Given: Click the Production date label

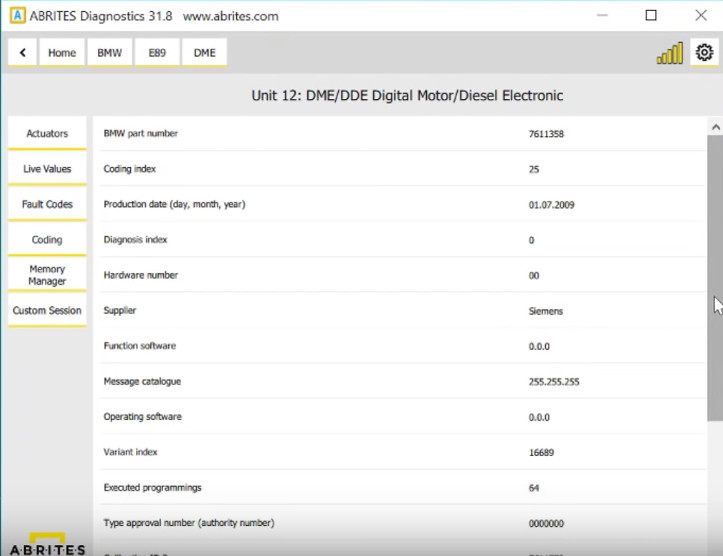Looking at the screenshot, I should pyautogui.click(x=174, y=204).
